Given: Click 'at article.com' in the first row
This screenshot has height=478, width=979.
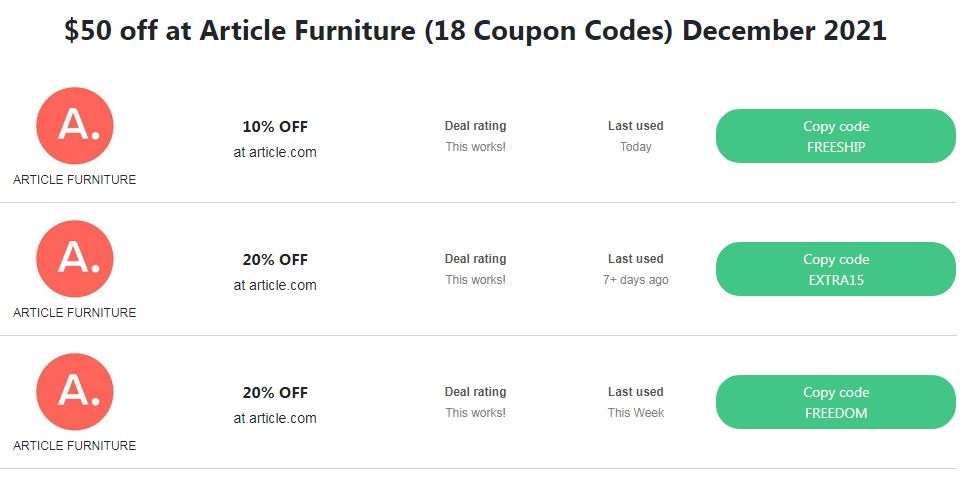Looking at the screenshot, I should 275,152.
